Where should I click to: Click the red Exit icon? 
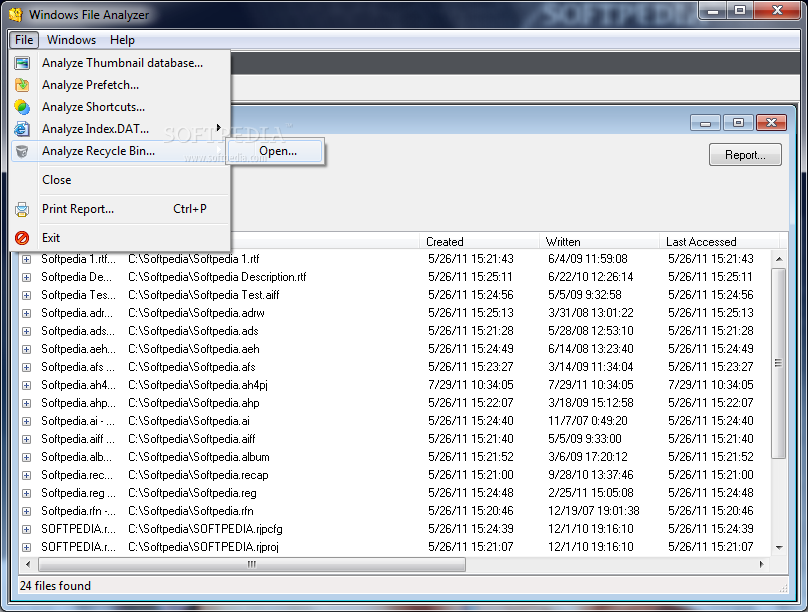coord(22,238)
